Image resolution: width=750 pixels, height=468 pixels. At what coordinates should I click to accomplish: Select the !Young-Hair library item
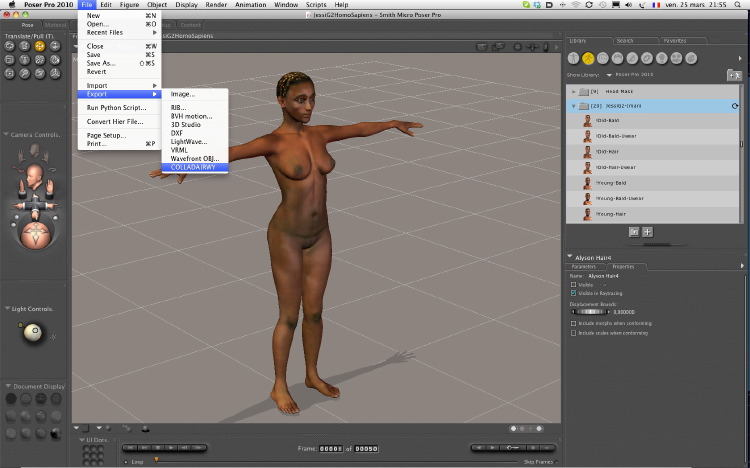click(652, 214)
